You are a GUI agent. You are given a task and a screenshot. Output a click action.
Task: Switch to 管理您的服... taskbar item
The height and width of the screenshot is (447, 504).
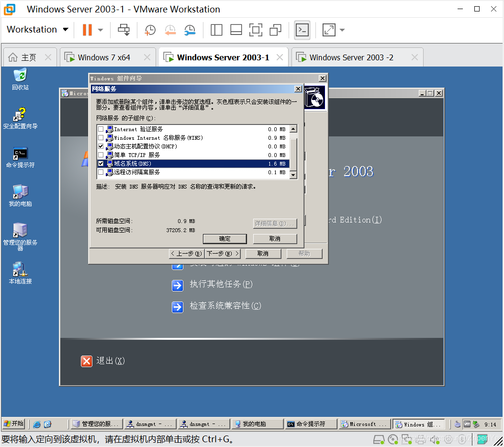96,424
